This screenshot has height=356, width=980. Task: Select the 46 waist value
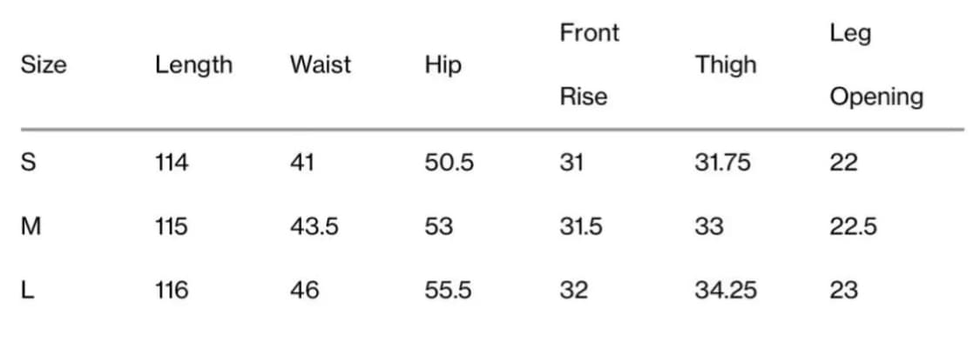point(304,290)
